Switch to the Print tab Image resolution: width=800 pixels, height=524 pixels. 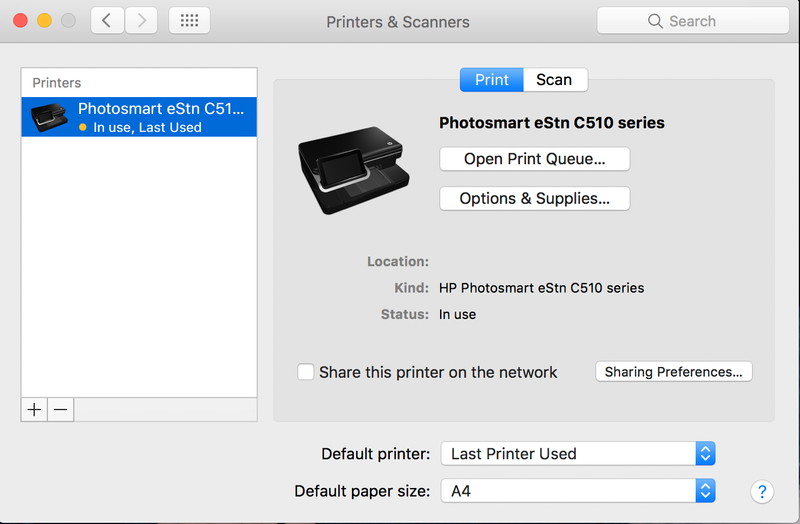click(492, 80)
